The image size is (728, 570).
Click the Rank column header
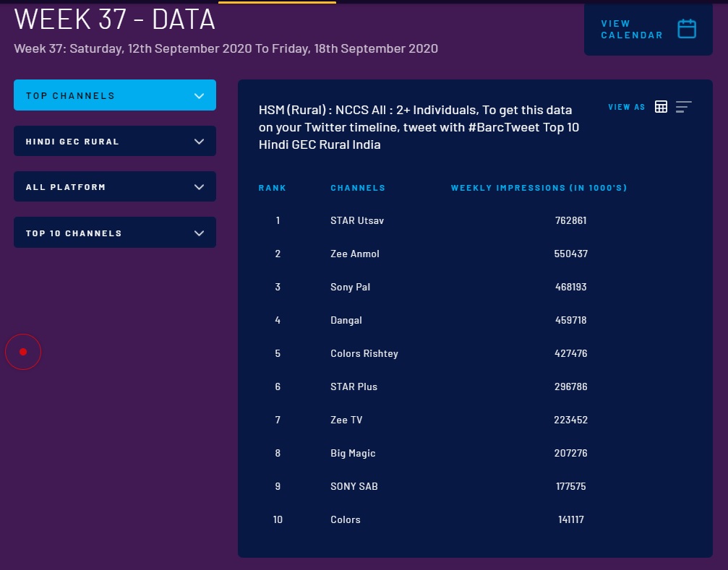click(273, 188)
